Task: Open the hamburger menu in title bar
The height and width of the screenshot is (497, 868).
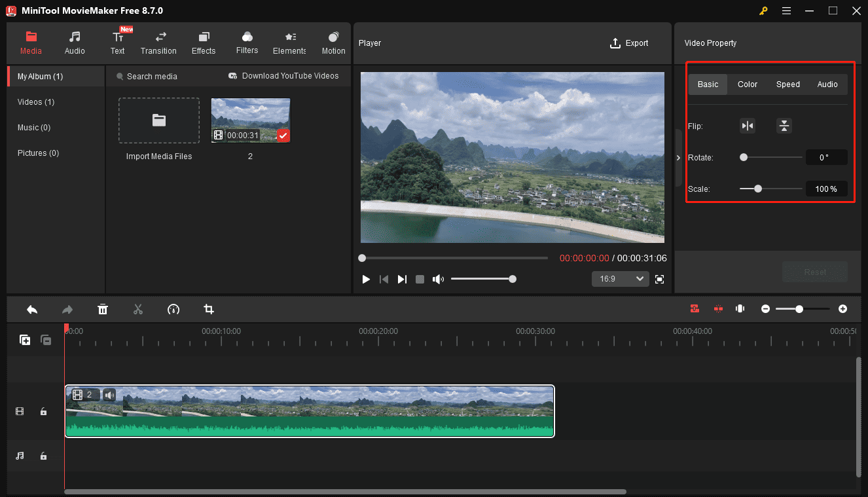Action: 787,10
